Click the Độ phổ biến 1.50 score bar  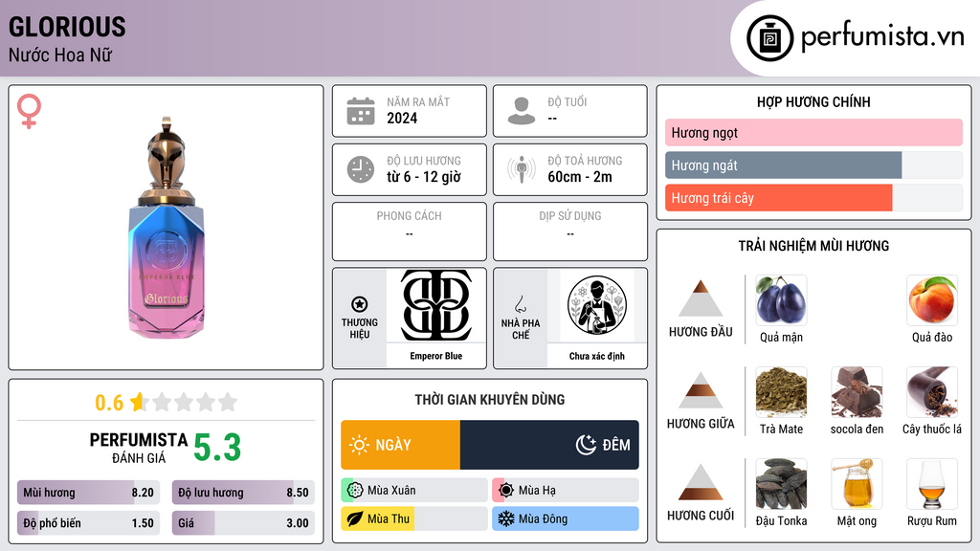pyautogui.click(x=89, y=523)
